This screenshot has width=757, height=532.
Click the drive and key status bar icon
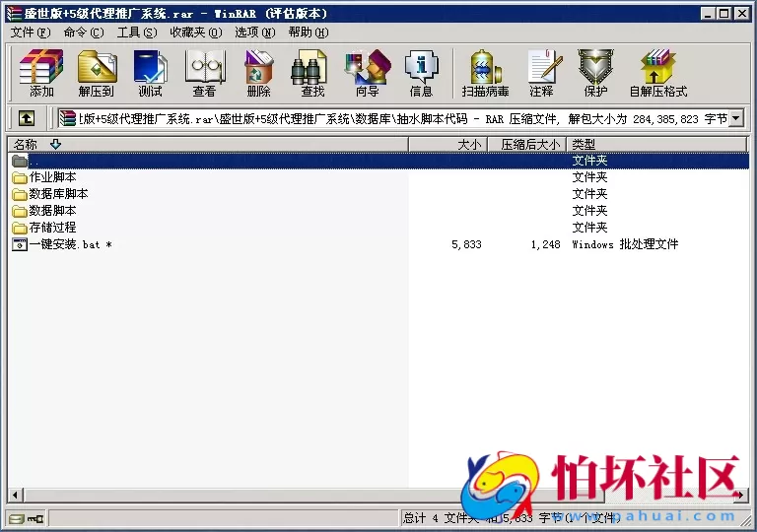click(27, 519)
